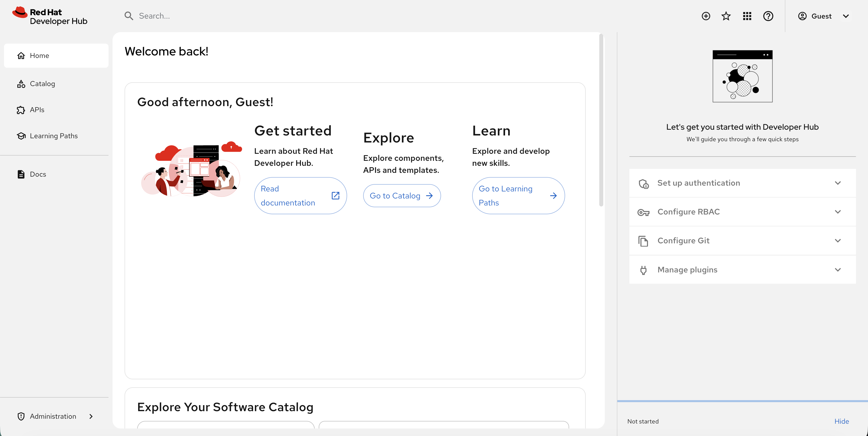Open starred entities via the star icon

726,16
